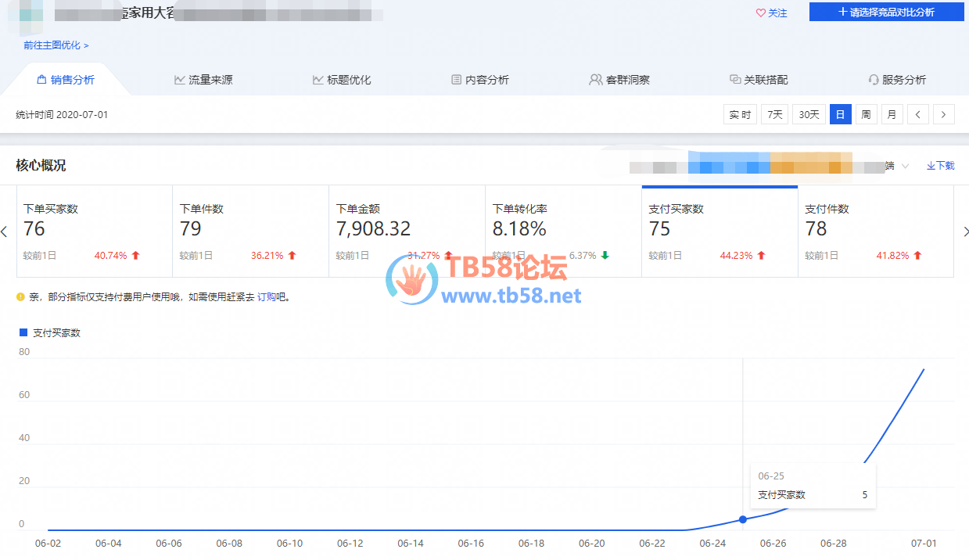Click 请选择竞品对比分析 button

click(886, 12)
